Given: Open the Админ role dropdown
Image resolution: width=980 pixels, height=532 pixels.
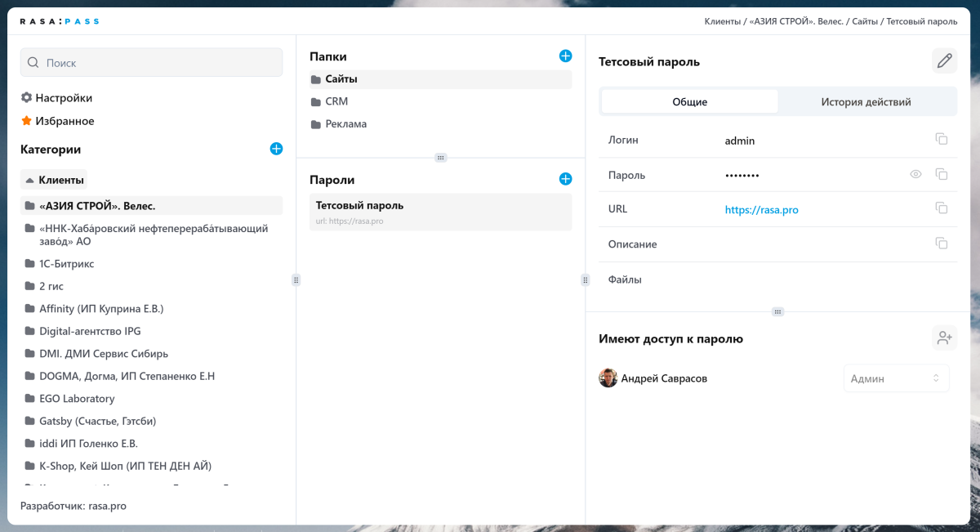Looking at the screenshot, I should tap(896, 378).
